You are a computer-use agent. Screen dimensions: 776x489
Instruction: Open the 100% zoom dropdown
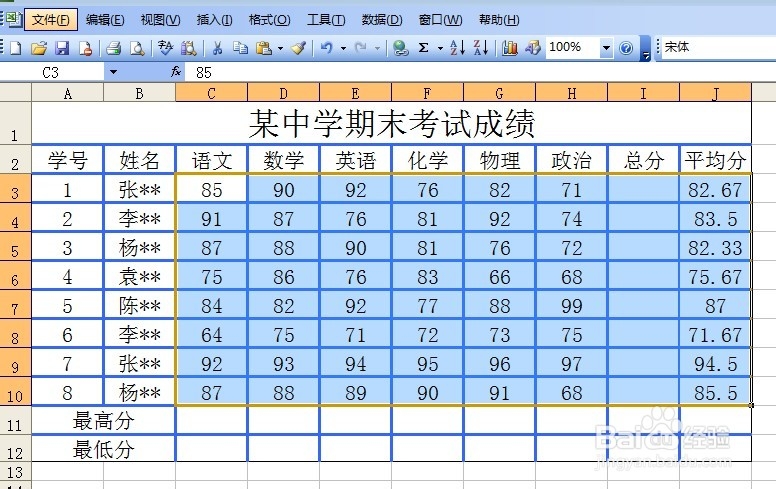pos(606,48)
